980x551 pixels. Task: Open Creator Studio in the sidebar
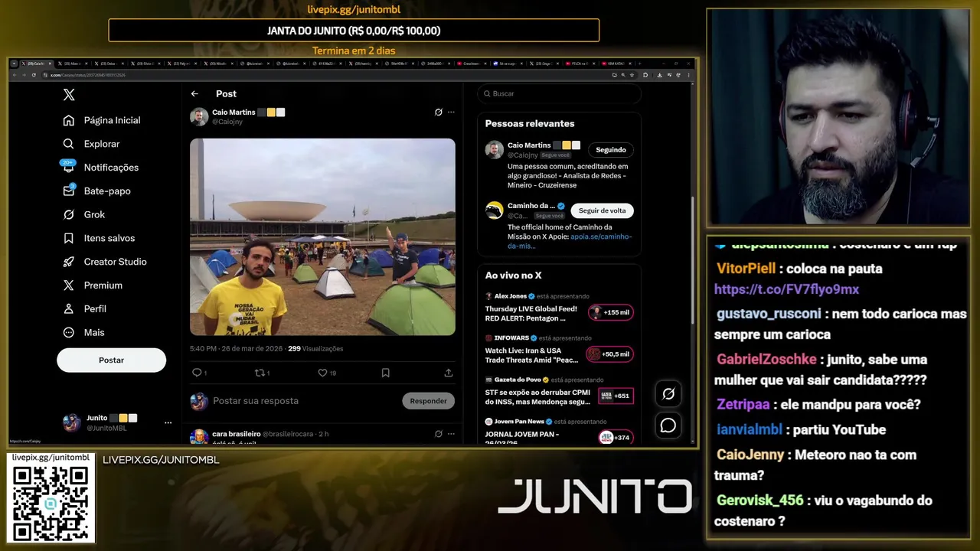105,262
